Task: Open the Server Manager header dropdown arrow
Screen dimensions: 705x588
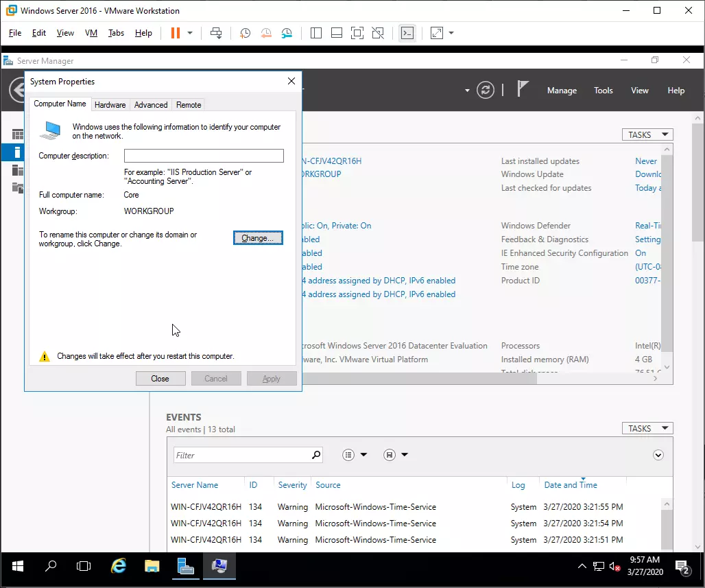Action: [x=467, y=91]
